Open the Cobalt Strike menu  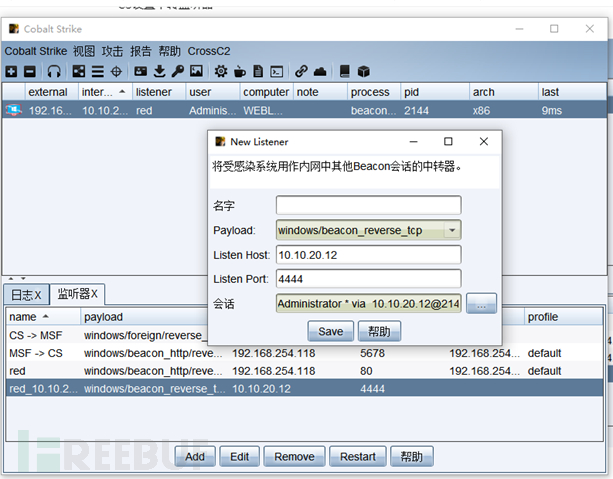coord(36,51)
